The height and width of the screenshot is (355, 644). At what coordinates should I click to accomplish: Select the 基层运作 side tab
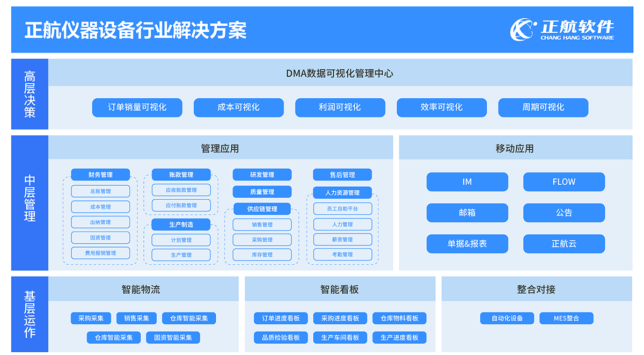30,314
